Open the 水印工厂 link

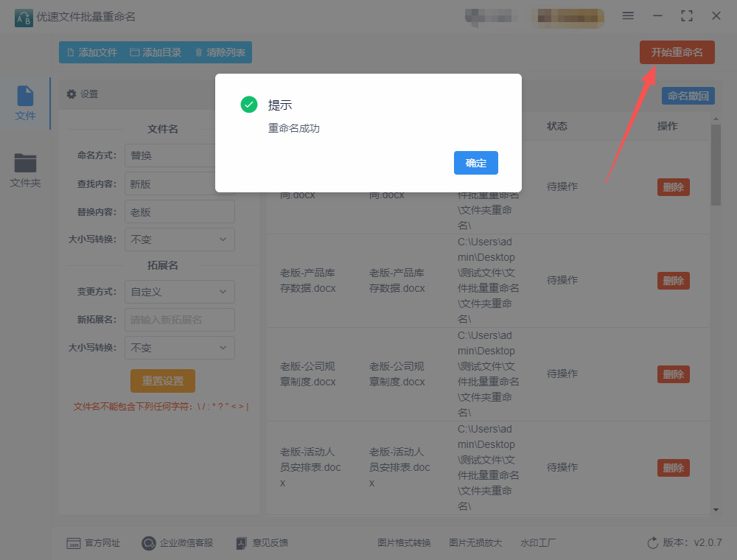tap(538, 542)
